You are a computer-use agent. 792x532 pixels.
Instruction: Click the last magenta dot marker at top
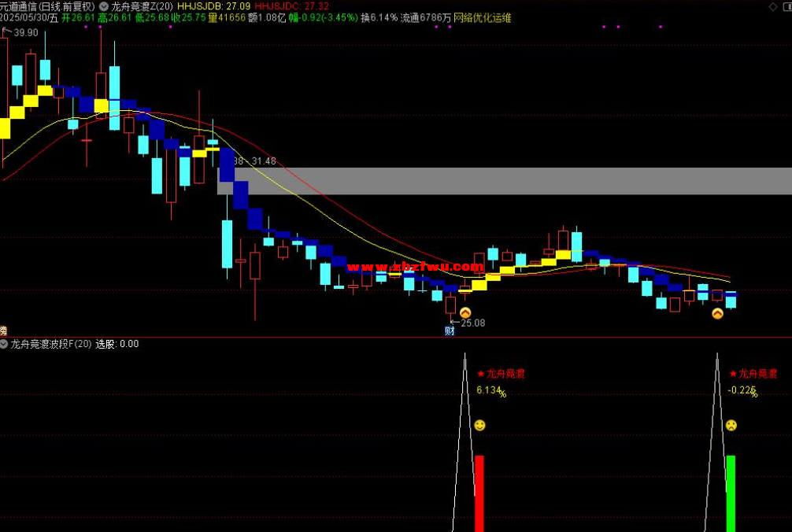tap(661, 27)
